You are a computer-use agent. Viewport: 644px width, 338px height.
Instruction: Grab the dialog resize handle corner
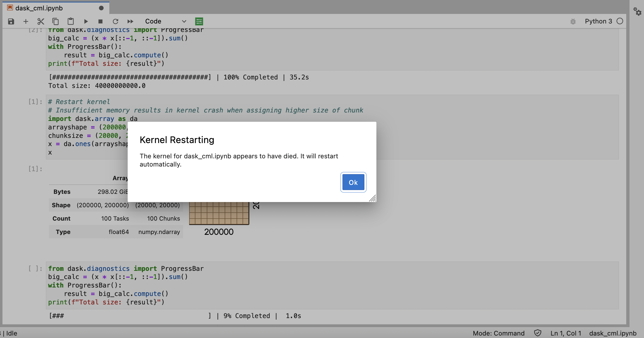373,198
